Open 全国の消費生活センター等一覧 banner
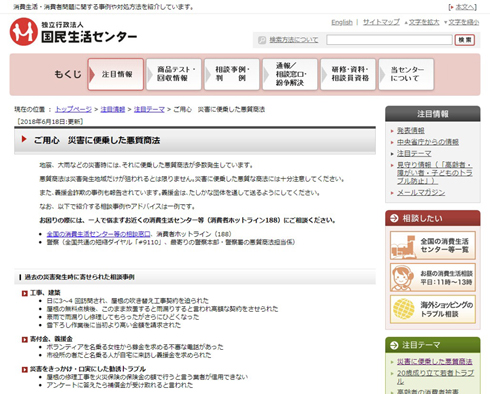This screenshot has width=490, height=394. coord(433,246)
